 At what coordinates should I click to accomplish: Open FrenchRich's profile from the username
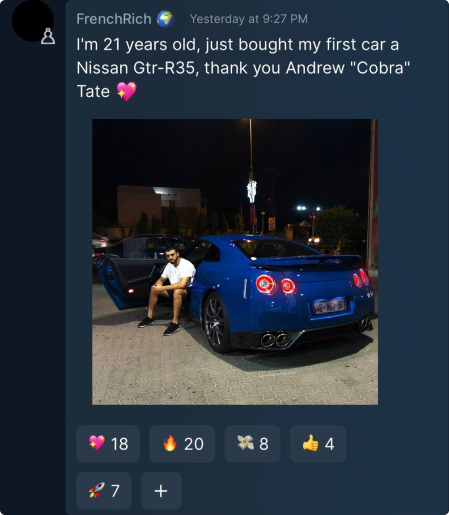(114, 19)
